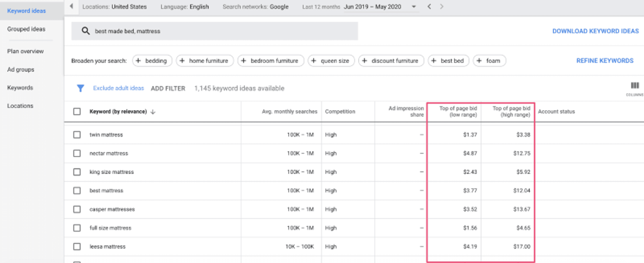Go to next date period chevron
The height and width of the screenshot is (263, 644).
point(442,7)
